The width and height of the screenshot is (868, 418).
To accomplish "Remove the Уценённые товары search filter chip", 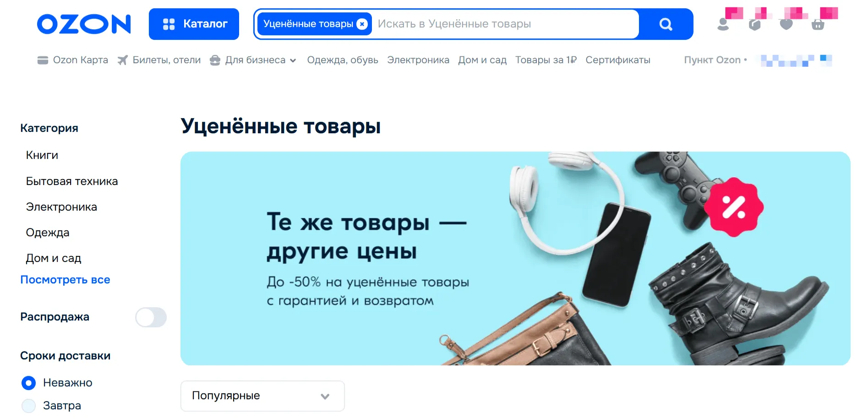I will pos(362,24).
